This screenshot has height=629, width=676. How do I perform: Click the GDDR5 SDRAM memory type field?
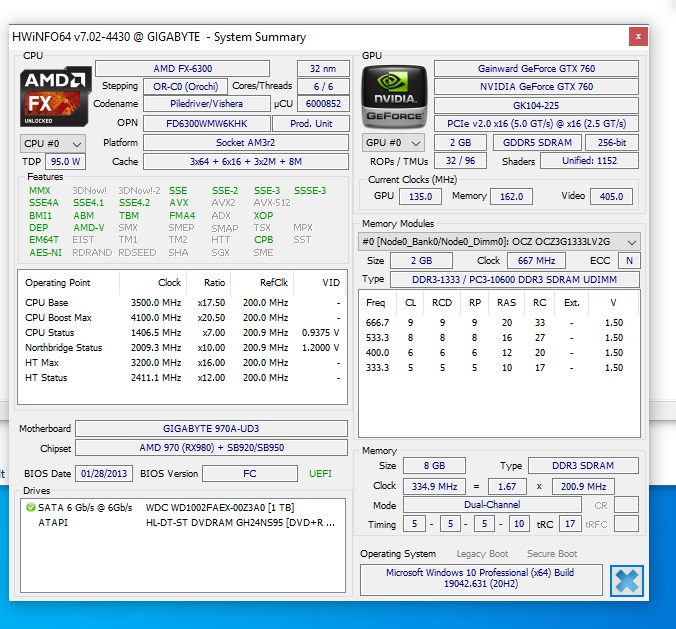(x=537, y=143)
